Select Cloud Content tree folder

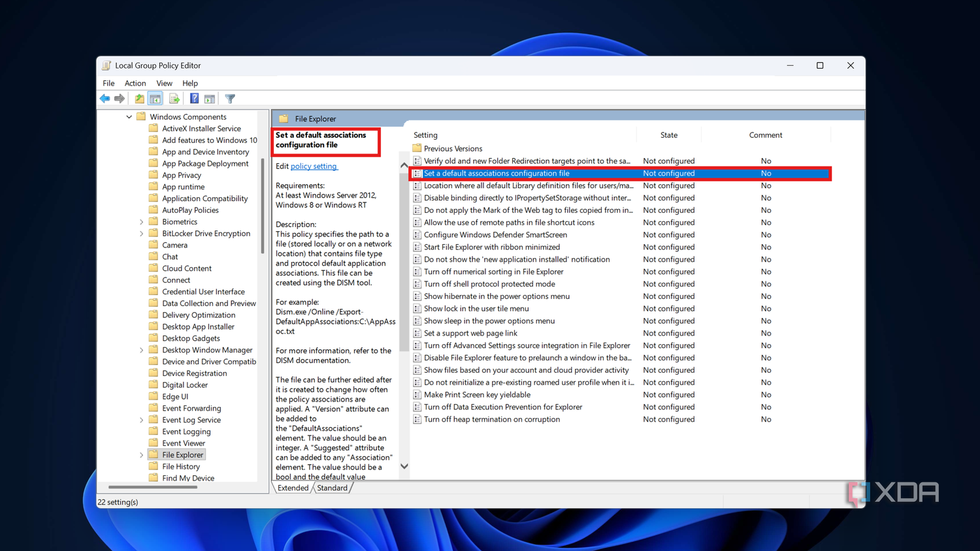(187, 268)
